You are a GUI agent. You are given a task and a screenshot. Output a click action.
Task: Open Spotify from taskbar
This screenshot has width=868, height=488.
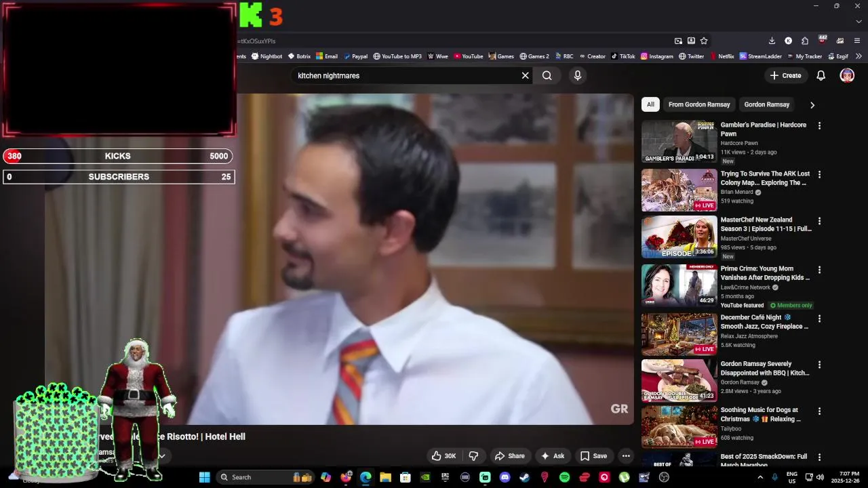(x=564, y=477)
